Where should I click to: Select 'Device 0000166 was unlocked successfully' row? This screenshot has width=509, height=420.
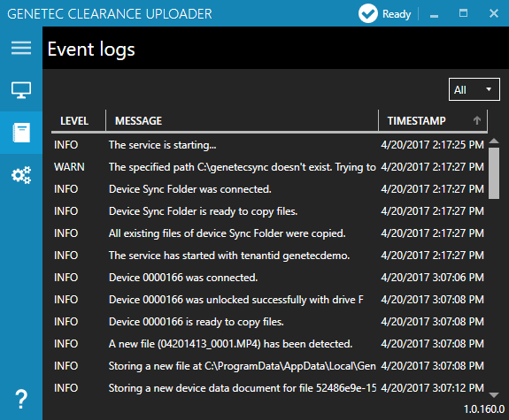pyautogui.click(x=269, y=300)
